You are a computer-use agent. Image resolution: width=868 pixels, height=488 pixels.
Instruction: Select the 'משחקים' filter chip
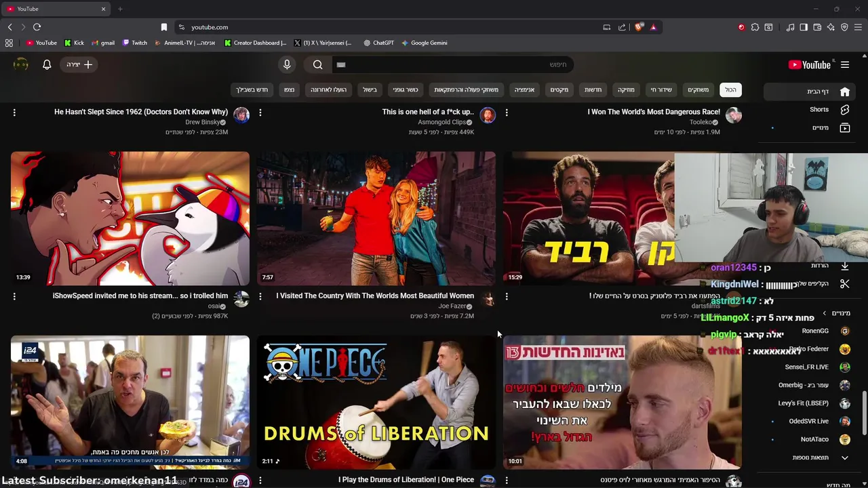(x=698, y=89)
